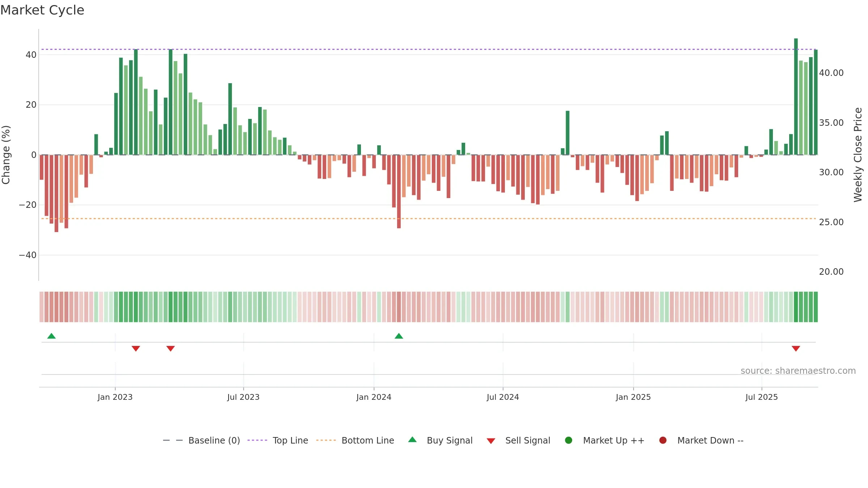The width and height of the screenshot is (868, 488).
Task: Click the Jan 2023 x-axis label
Action: (115, 397)
